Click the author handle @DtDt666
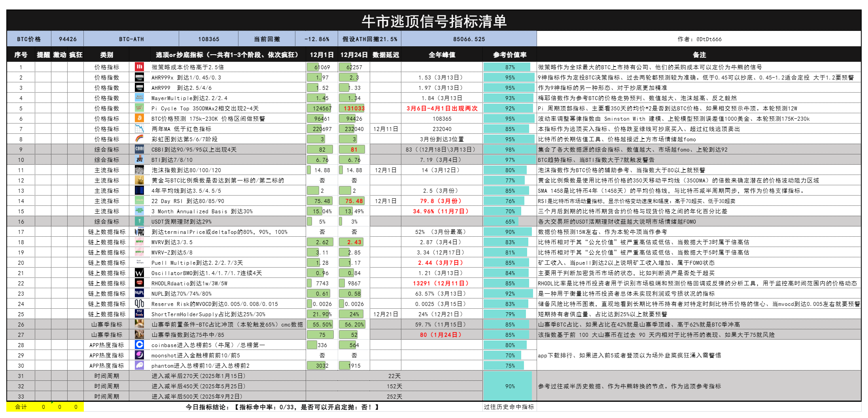This screenshot has width=868, height=418. coord(700,39)
